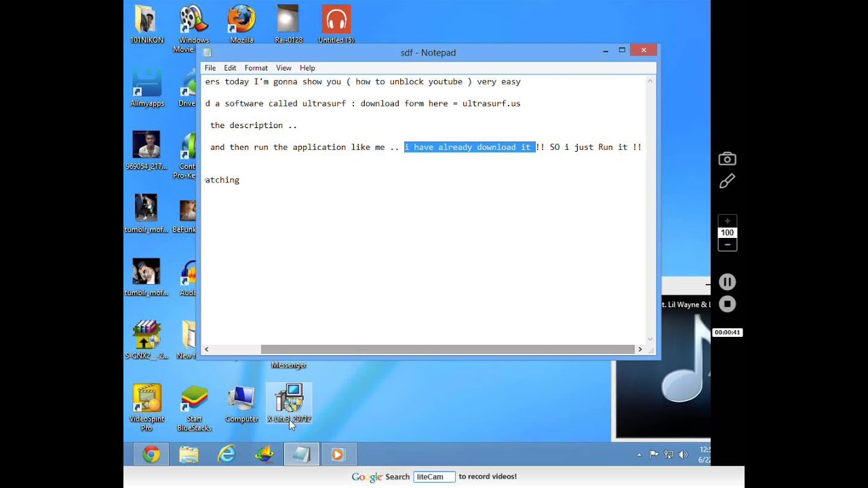
Task: Click text 'how to unblock youtube'
Action: [409, 82]
